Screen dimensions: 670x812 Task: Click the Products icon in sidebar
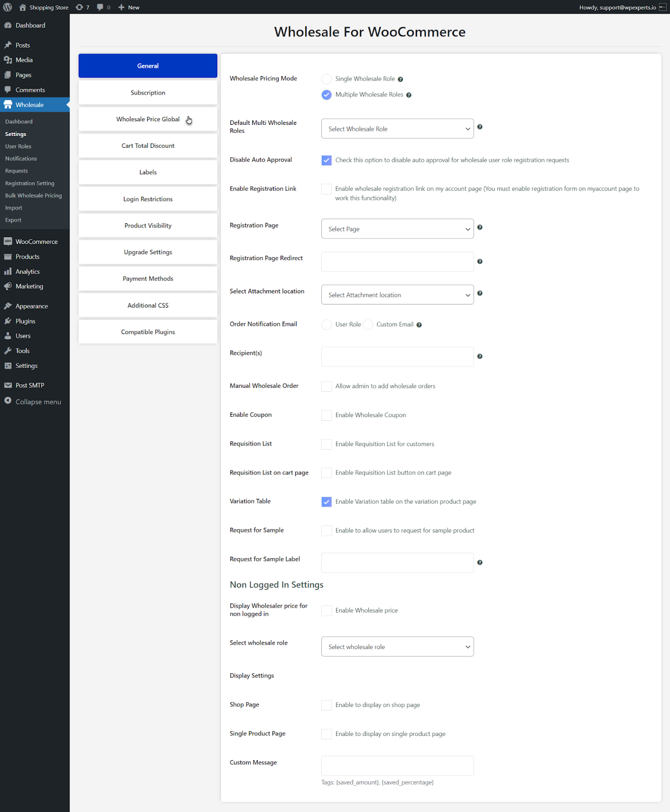[8, 257]
